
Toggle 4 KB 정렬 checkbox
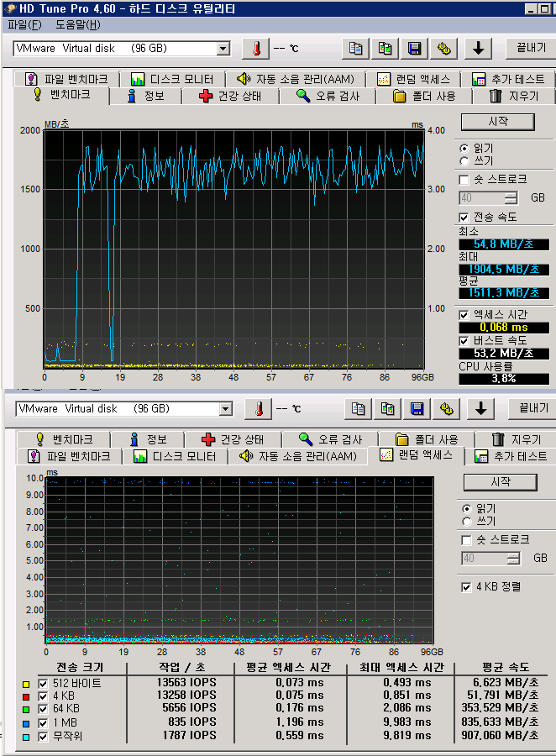466,587
